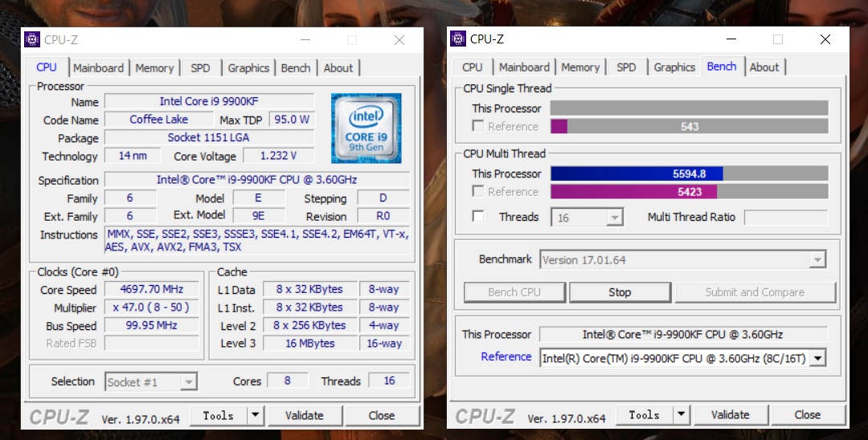Open Graphics tab in left window
Screen dimensions: 868x440
tap(248, 68)
